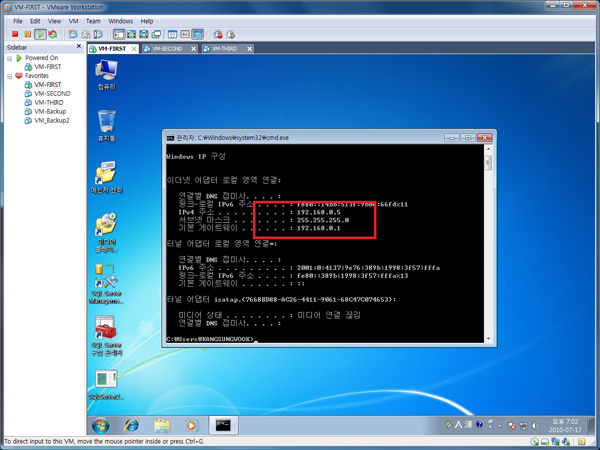Click the Summary view toolbar icon

pyautogui.click(x=172, y=34)
